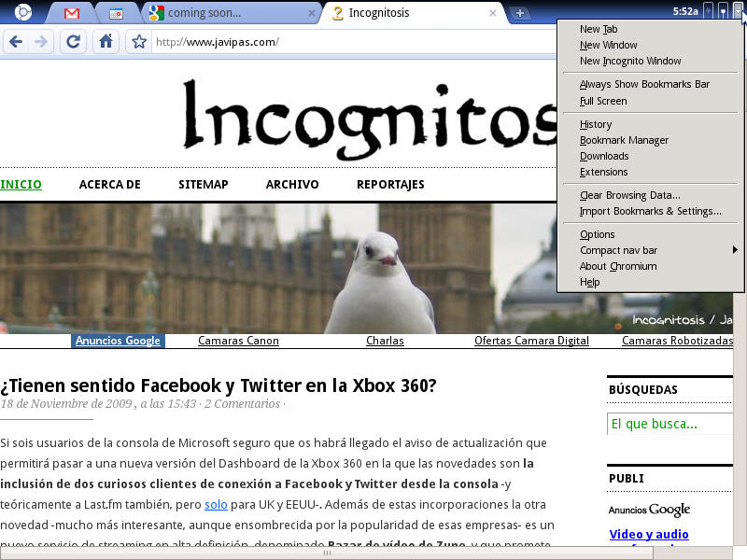Click the Incognitosis site logo
The image size is (747, 560).
point(370,119)
